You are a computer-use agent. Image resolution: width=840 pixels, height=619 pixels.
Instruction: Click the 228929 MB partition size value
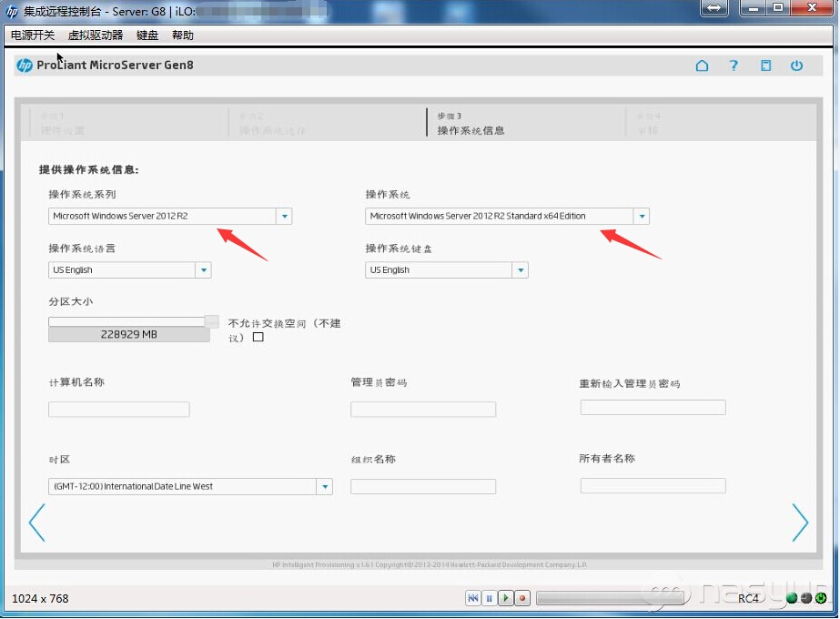coord(129,334)
